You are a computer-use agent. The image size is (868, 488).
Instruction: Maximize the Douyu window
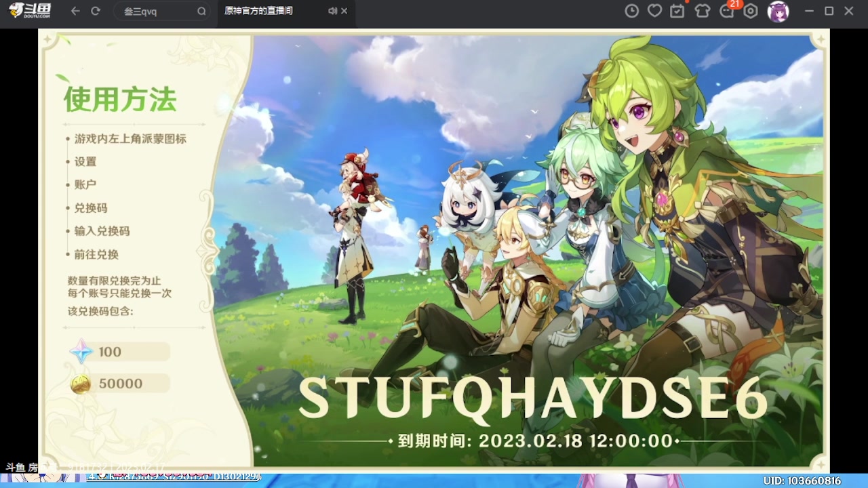tap(829, 12)
